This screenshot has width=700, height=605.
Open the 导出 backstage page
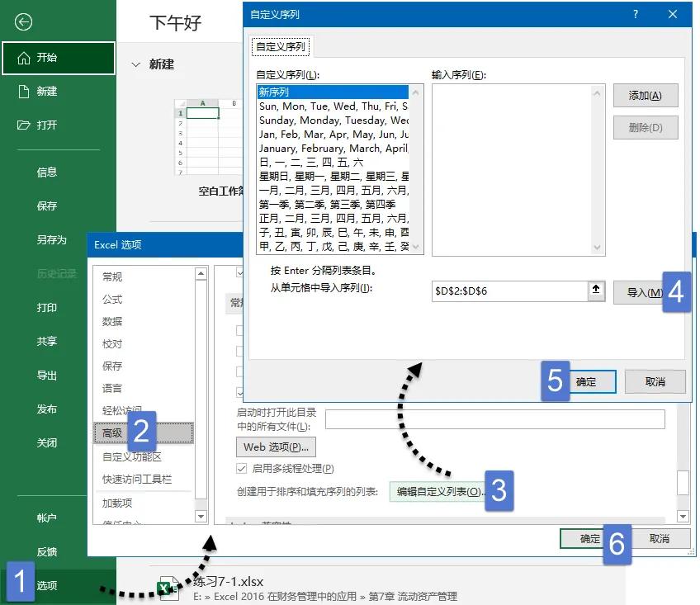tap(46, 375)
